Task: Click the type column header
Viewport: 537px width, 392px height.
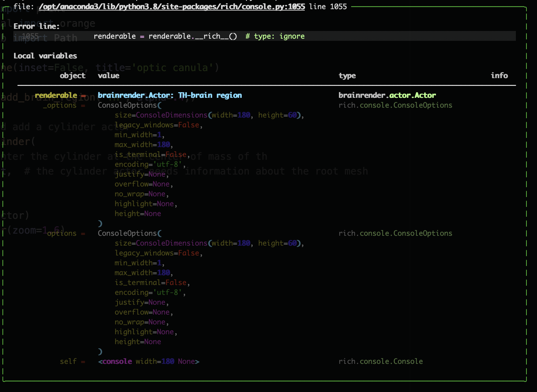Action: coord(347,75)
